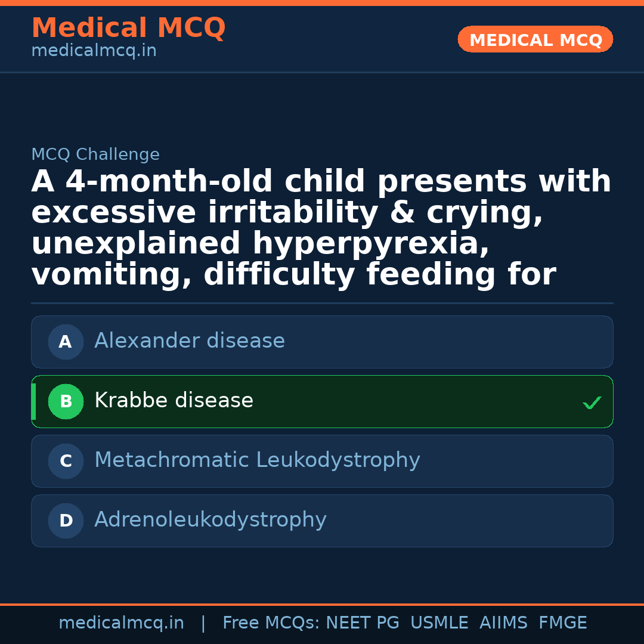Select the green B option circle
Screen dimensions: 644x644
[66, 402]
